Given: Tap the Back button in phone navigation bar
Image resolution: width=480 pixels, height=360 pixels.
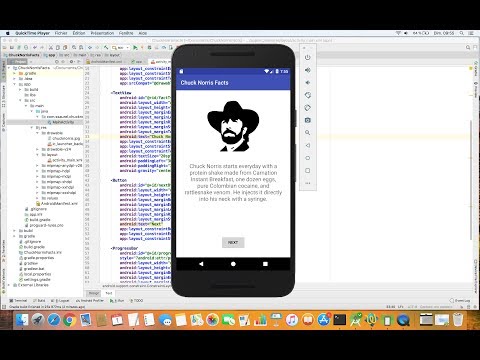Looking at the screenshot, I should [x=201, y=264].
